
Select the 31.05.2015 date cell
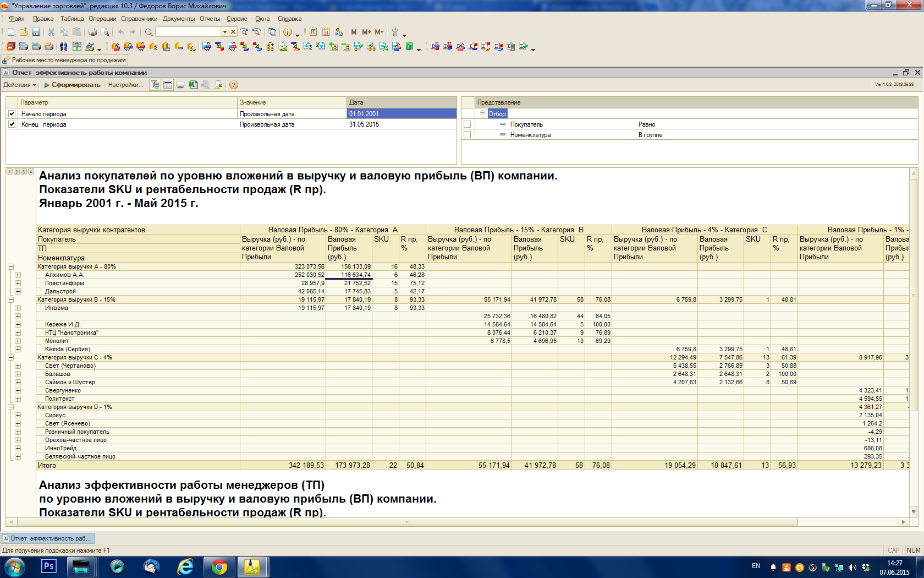coord(402,124)
